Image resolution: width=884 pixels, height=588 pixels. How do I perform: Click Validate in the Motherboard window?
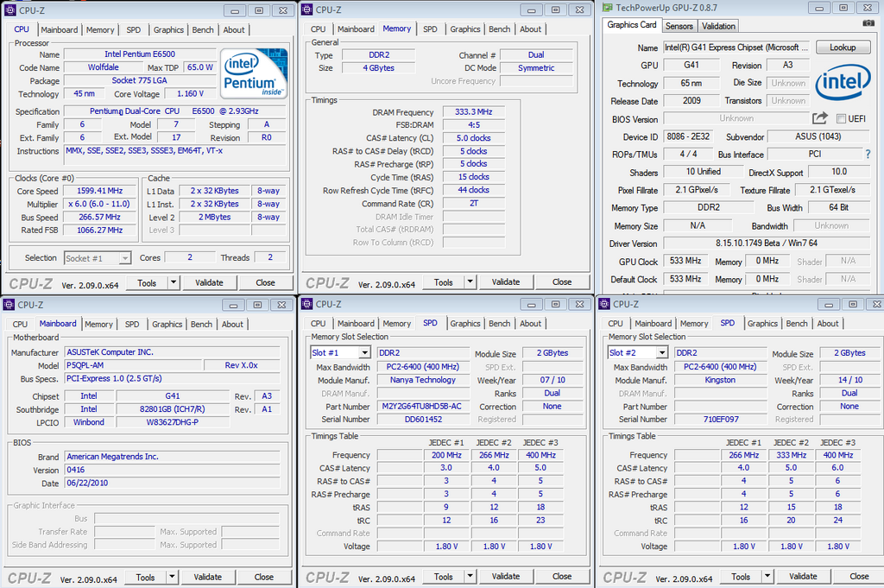(207, 577)
